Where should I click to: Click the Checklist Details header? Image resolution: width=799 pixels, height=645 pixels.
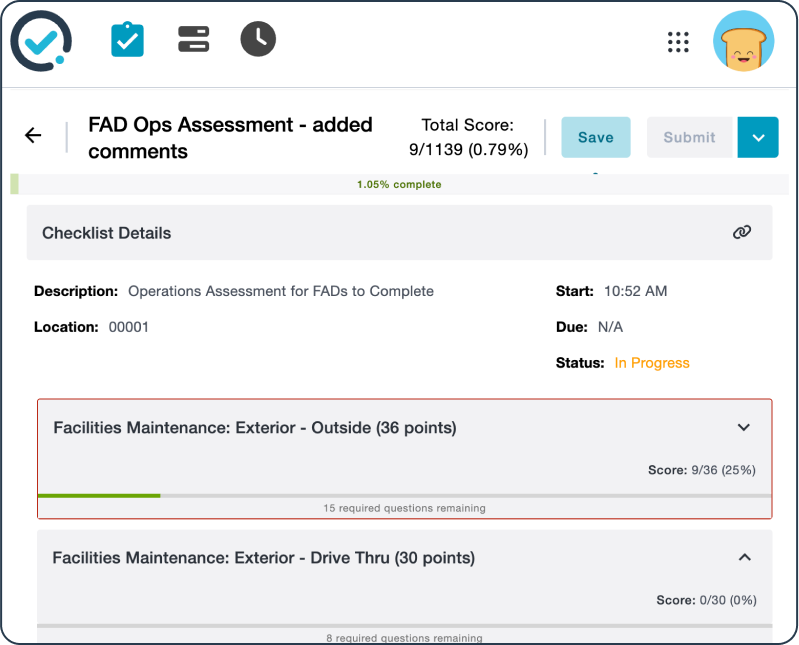pyautogui.click(x=107, y=233)
